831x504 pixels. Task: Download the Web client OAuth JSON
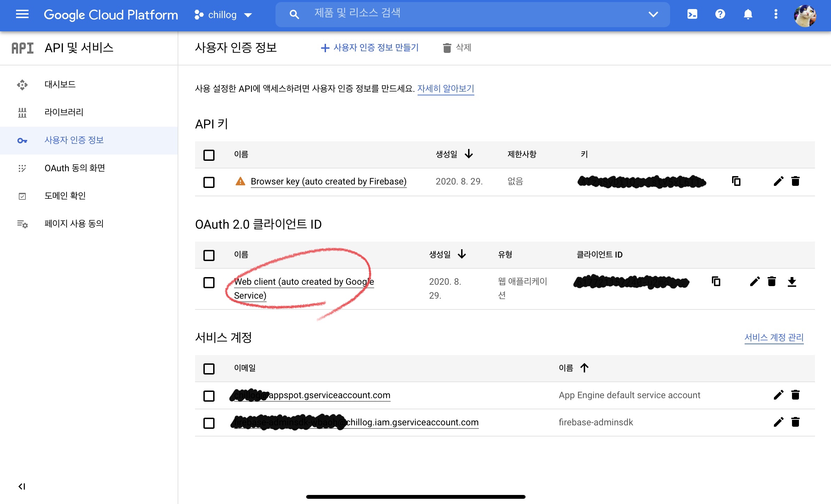(x=792, y=282)
